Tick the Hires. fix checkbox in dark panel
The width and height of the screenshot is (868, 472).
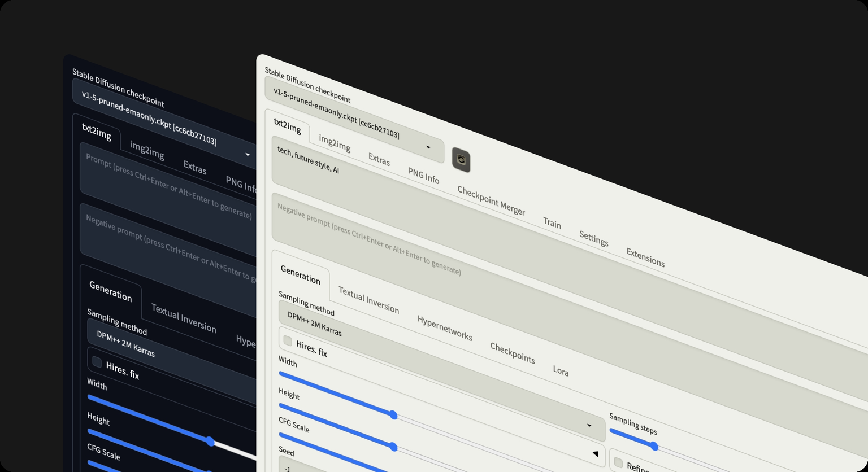coord(97,362)
